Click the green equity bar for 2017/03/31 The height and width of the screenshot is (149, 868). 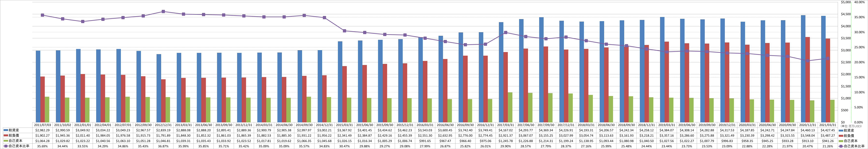(x=510, y=107)
